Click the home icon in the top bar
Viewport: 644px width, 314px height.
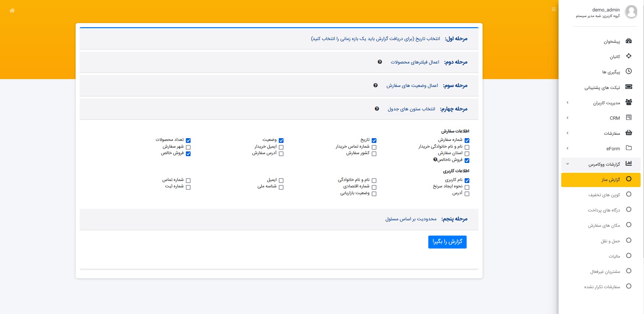(12, 11)
